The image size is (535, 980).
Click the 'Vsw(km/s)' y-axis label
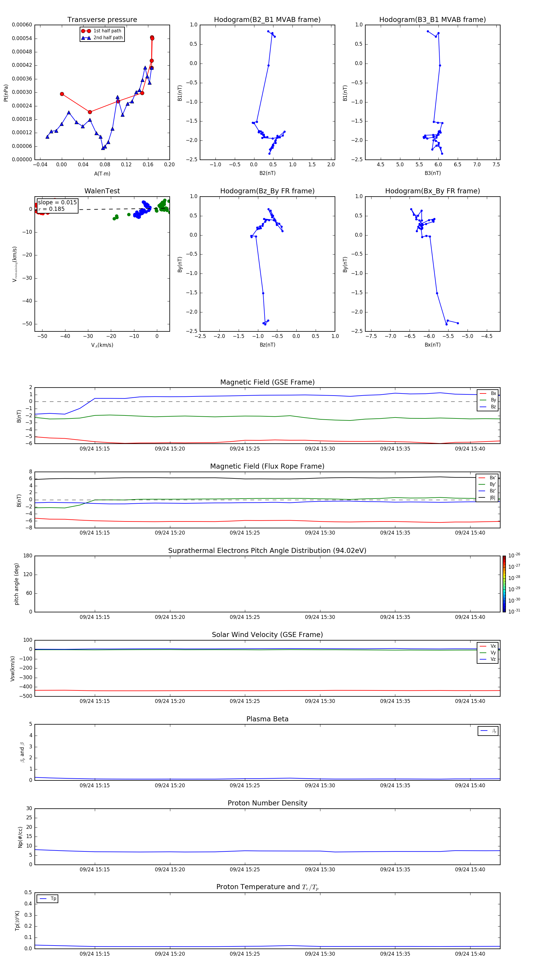pyautogui.click(x=12, y=668)
